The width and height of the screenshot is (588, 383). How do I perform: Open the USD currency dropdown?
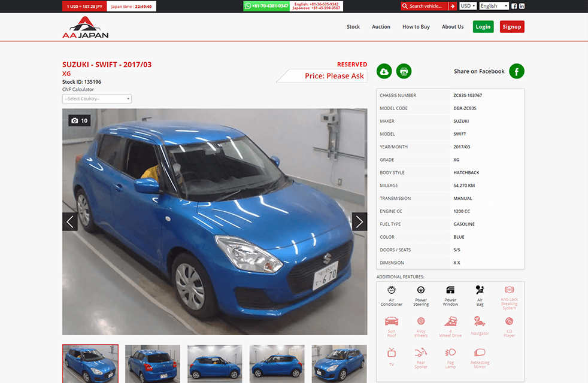[x=468, y=6]
